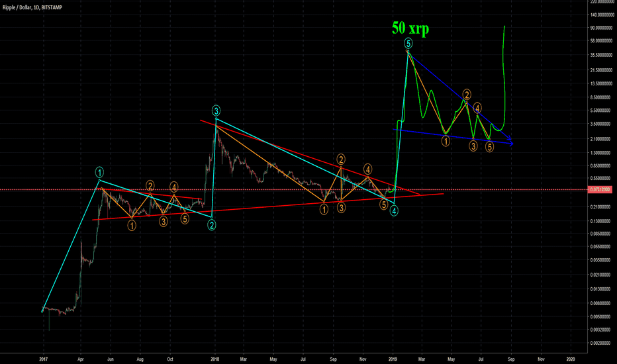Select orange circled 5 label below blue trendline
This screenshot has height=364, width=617.
point(489,147)
